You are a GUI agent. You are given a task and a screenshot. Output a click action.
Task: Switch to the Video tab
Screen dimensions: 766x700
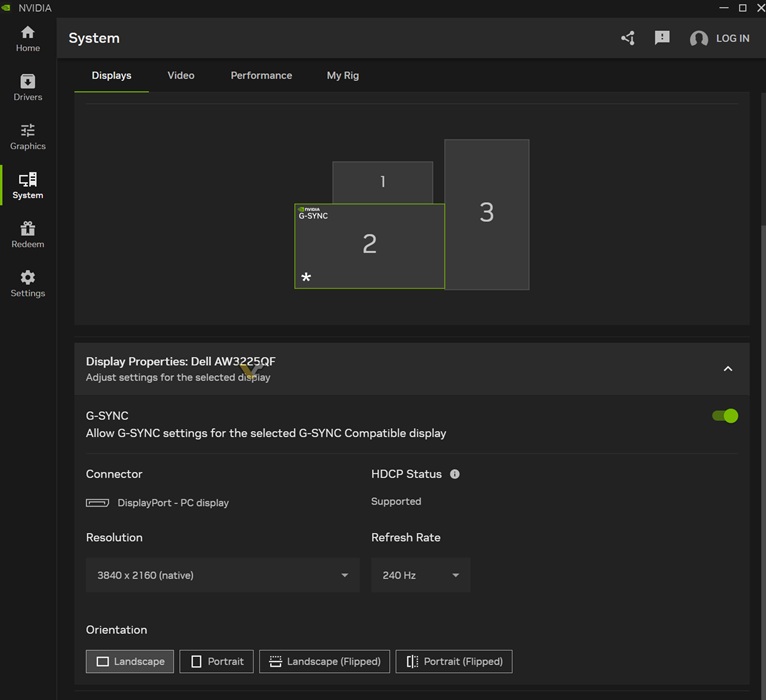181,75
